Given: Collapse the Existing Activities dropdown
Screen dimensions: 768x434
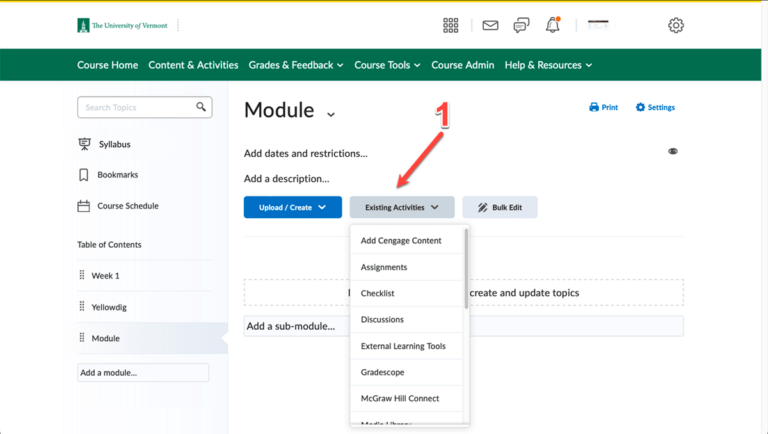Looking at the screenshot, I should point(402,207).
